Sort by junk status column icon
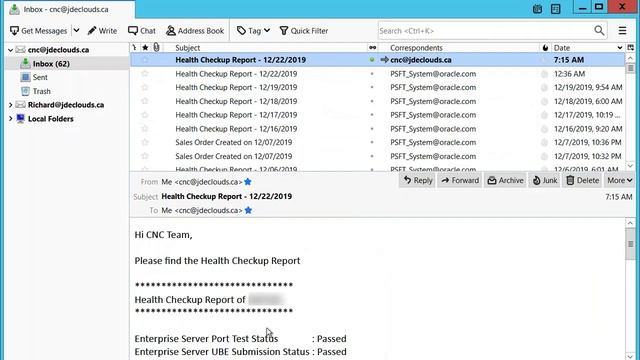This screenshot has height=360, width=640. tap(545, 48)
